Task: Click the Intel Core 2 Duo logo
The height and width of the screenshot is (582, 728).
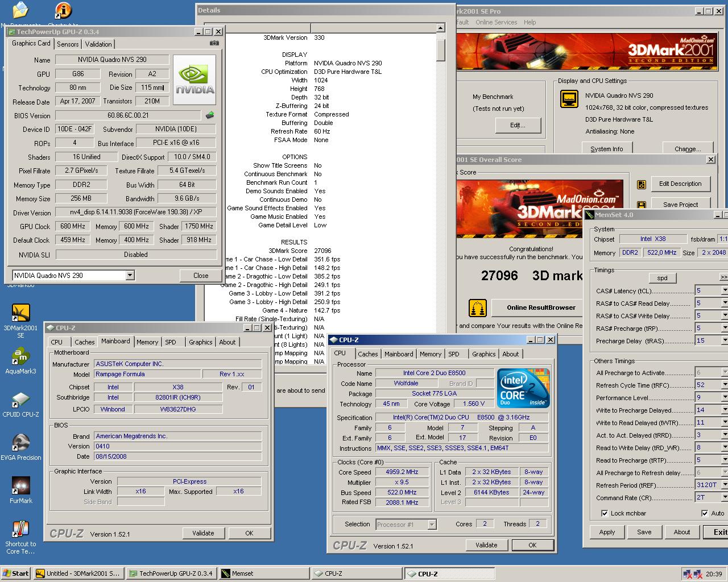Action: [524, 388]
